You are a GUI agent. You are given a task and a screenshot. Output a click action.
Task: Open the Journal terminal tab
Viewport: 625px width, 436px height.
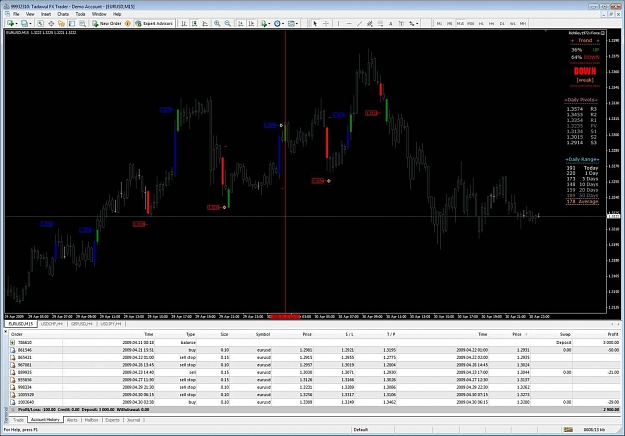[134, 420]
